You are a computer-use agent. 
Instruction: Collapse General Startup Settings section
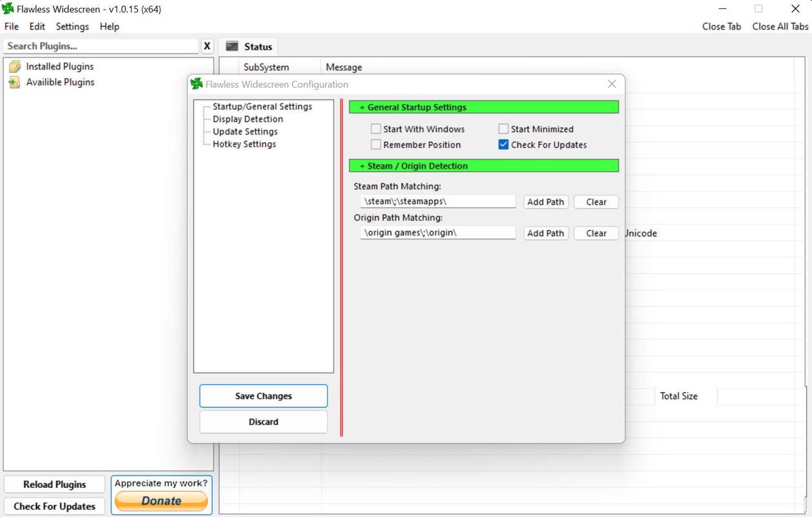tap(362, 107)
